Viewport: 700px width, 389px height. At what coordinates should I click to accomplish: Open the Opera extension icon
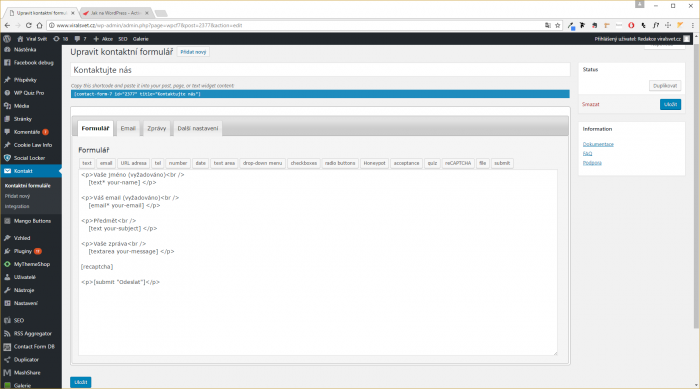[x=631, y=25]
